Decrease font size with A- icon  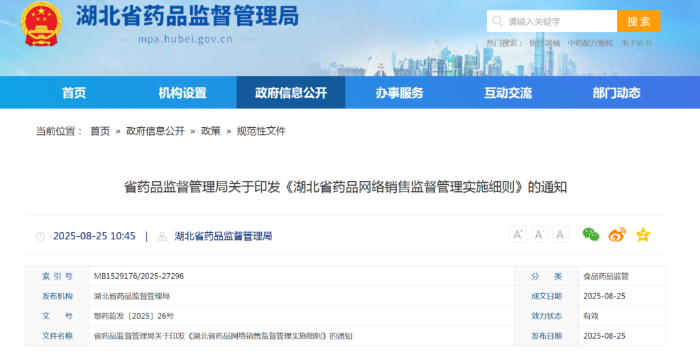click(x=539, y=234)
